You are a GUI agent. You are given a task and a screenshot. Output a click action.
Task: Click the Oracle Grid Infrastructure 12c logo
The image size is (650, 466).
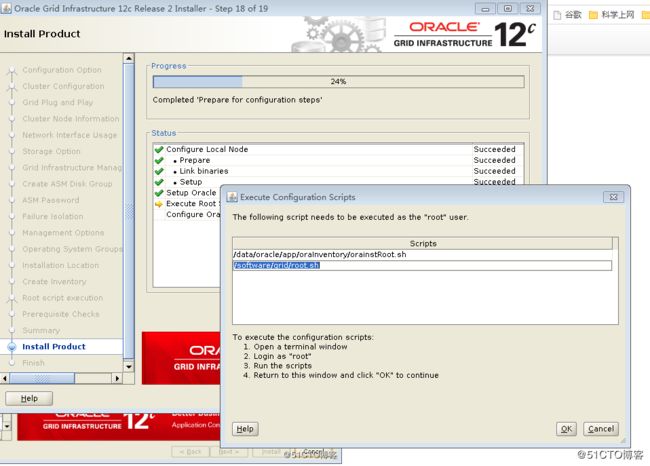pyautogui.click(x=464, y=34)
